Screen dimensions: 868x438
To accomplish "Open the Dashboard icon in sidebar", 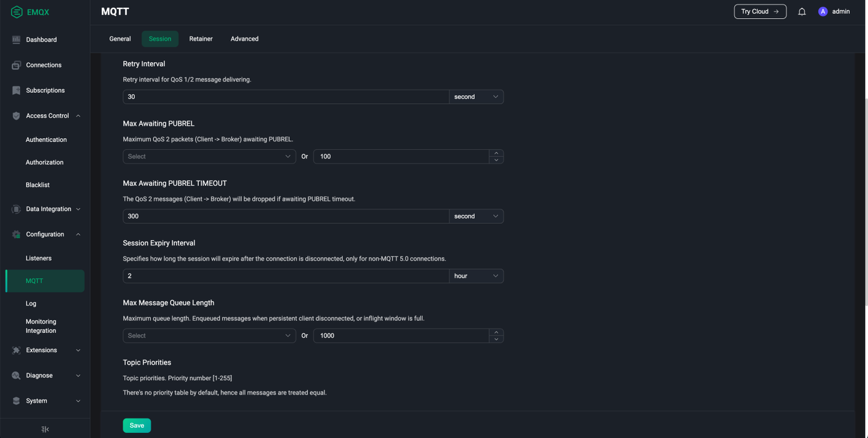I will click(x=16, y=40).
